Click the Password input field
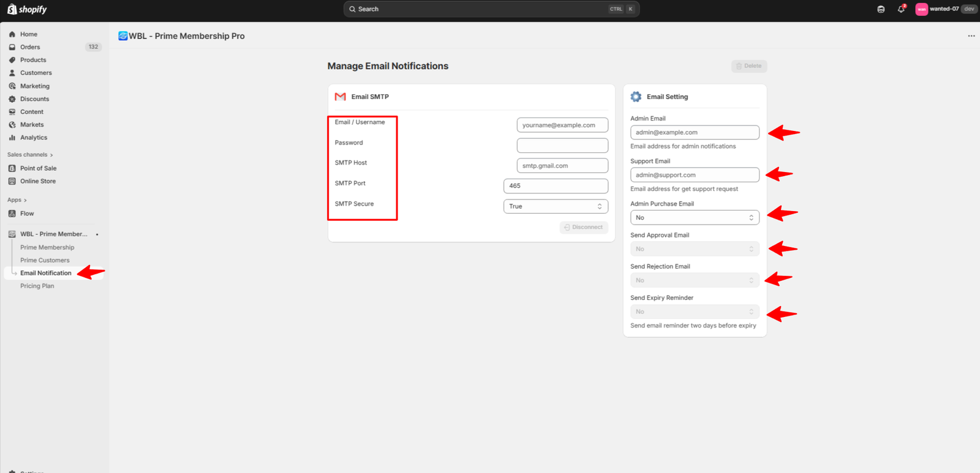Viewport: 980px width, 473px height. coord(562,146)
